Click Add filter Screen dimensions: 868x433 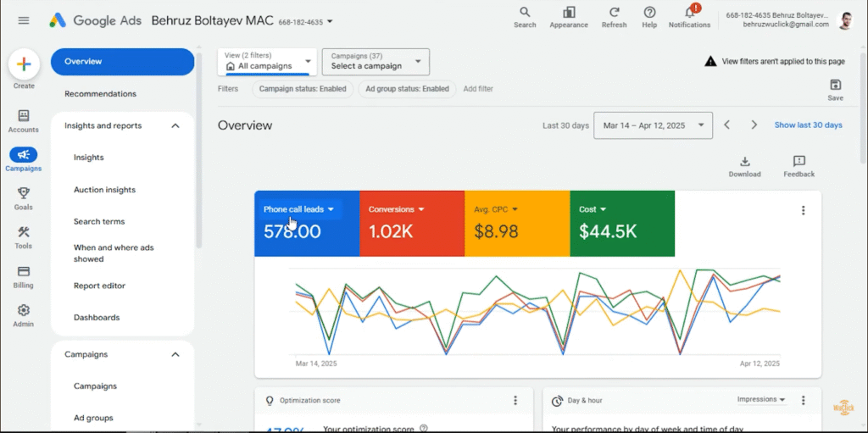478,89
